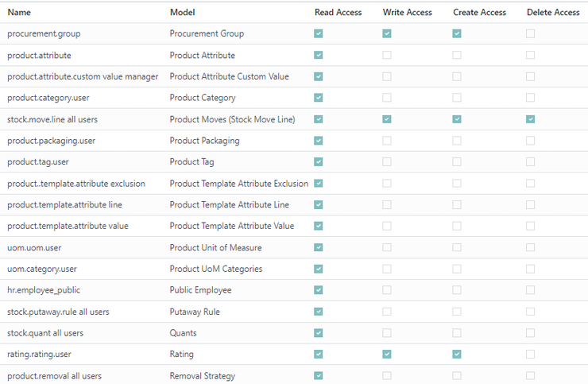Sort by the Name column header
588x384 pixels.
click(19, 13)
